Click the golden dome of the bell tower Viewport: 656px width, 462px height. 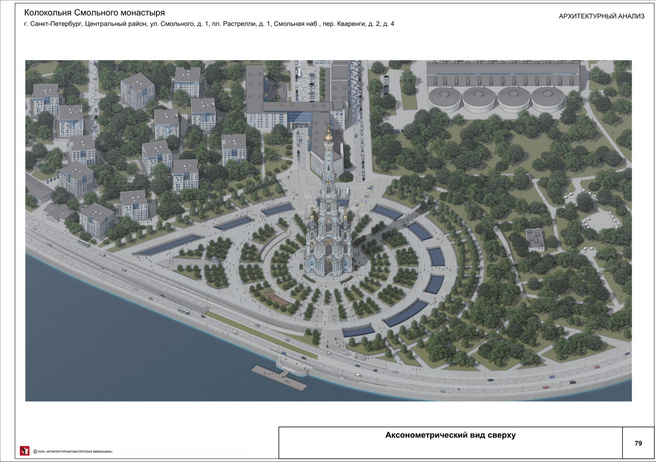coord(328,137)
